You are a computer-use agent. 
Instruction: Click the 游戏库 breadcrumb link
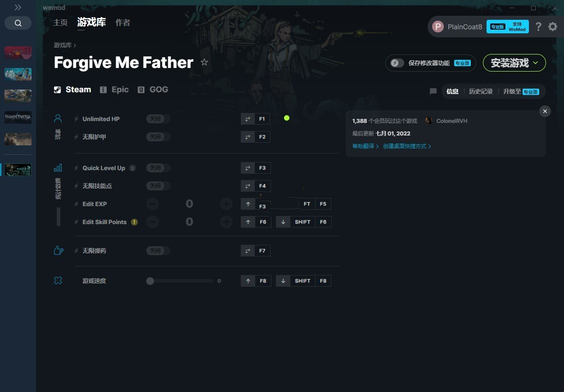[63, 45]
